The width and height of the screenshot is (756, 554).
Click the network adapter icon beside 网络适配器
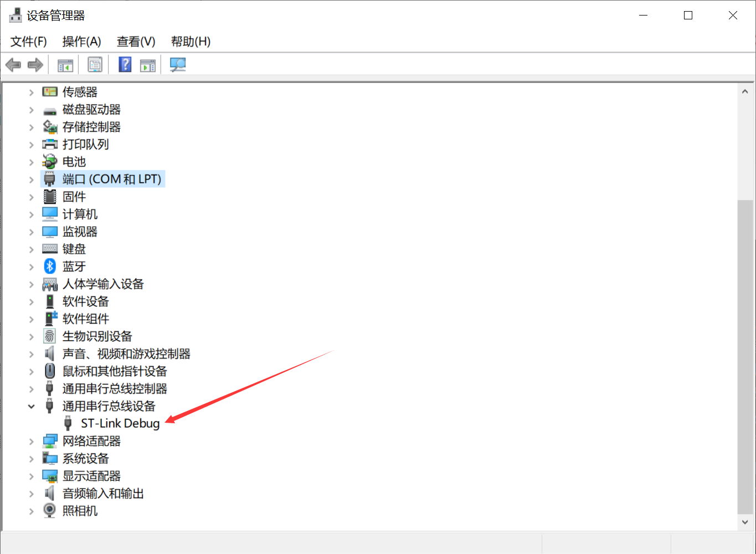49,440
